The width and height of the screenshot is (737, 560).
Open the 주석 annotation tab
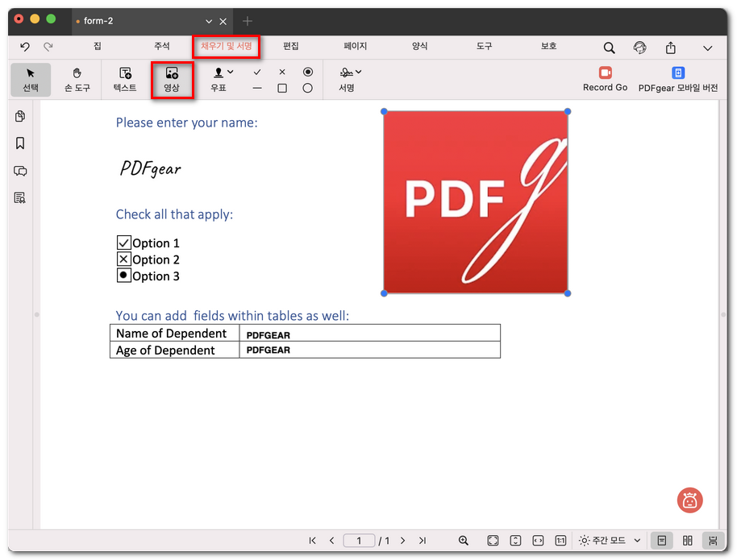click(162, 47)
